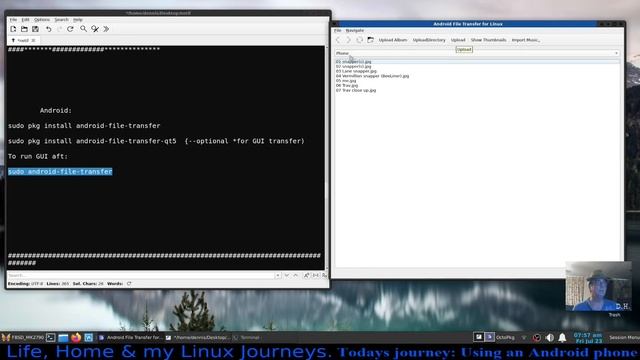Click the 'Android:' heading in the editor
Image resolution: width=640 pixels, height=360 pixels.
pos(56,111)
